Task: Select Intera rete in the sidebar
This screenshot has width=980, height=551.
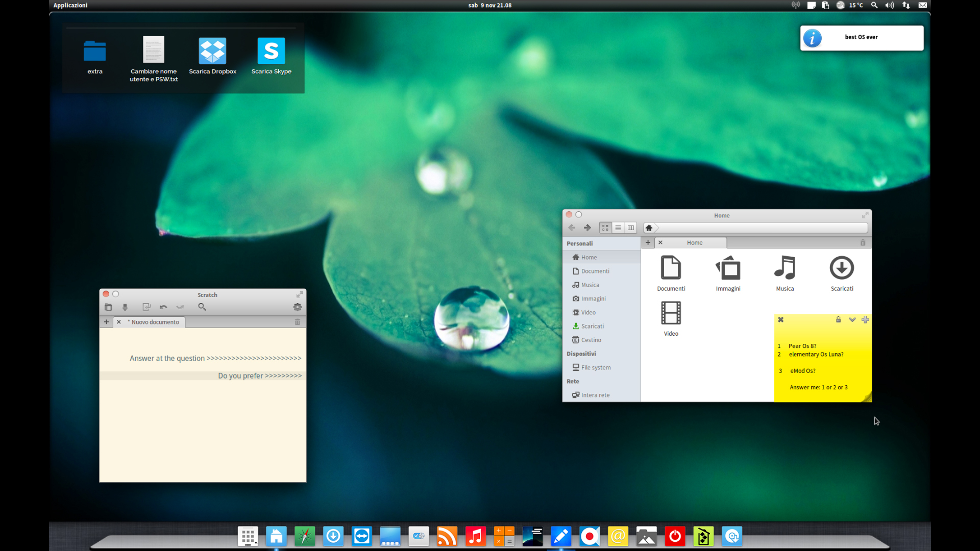Action: tap(602, 395)
